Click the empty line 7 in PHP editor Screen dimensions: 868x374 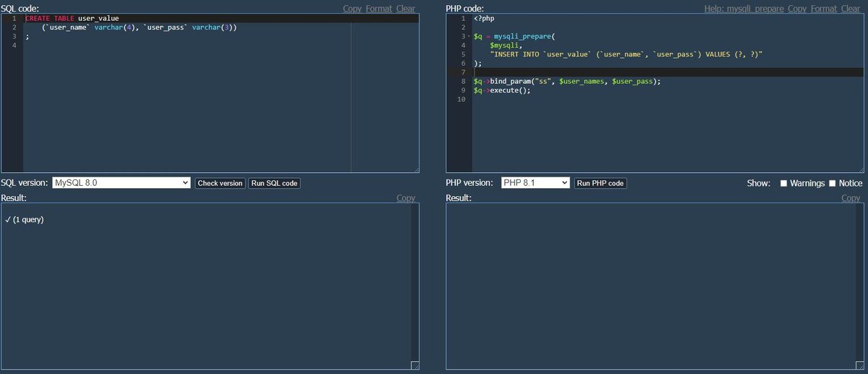[668, 72]
